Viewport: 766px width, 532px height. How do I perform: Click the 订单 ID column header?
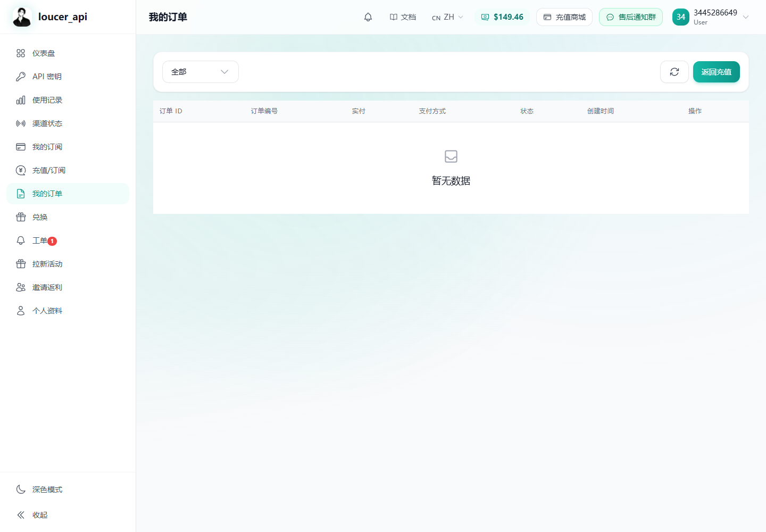171,111
